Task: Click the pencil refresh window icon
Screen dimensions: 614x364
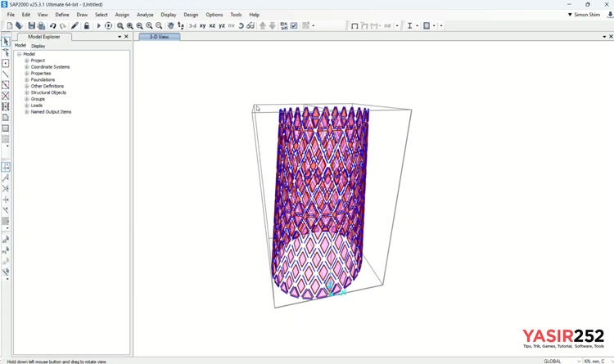Action: 74,26
